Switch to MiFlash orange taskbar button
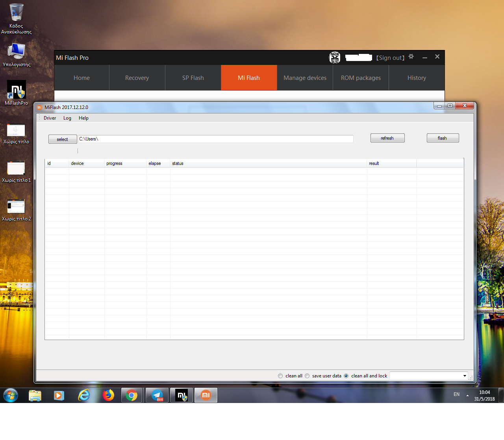 pyautogui.click(x=206, y=395)
